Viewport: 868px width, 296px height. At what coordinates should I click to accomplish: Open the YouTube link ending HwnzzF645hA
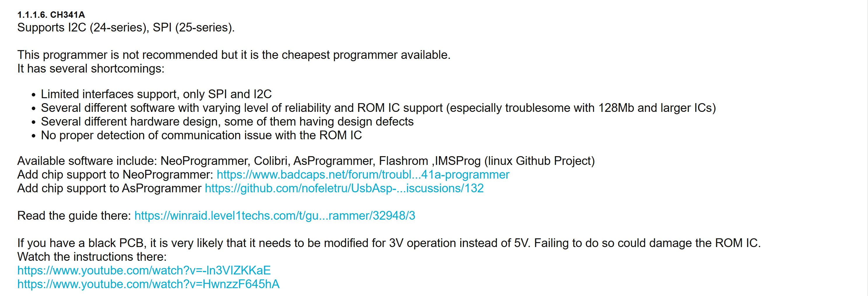point(148,284)
